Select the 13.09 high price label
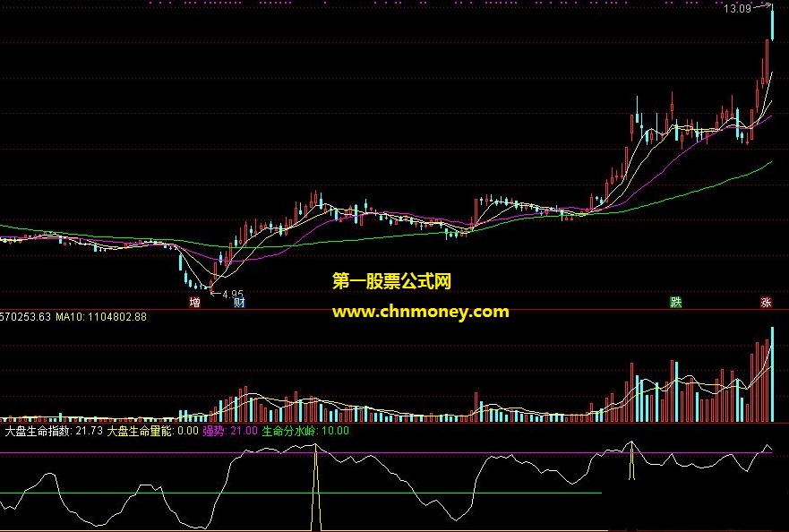789x532 pixels. point(737,9)
